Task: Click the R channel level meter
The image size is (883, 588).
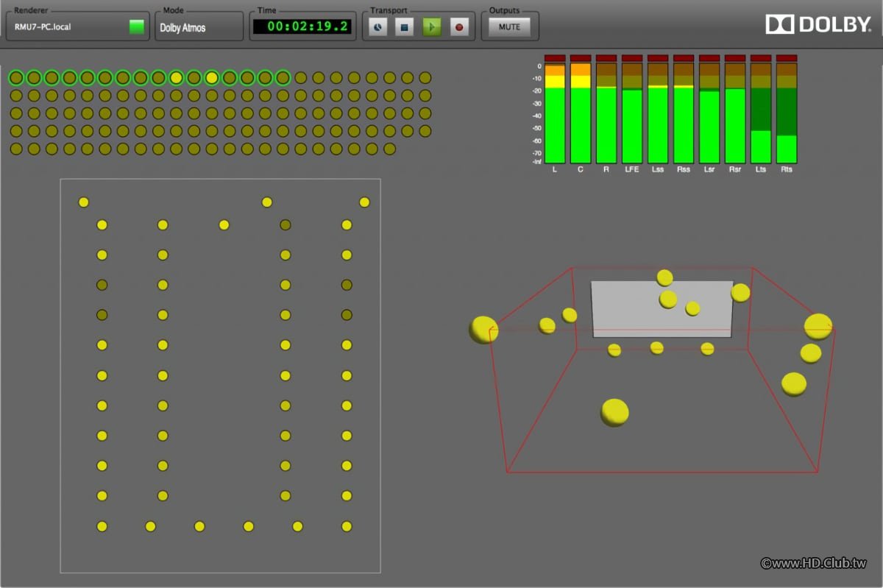Action: pyautogui.click(x=606, y=113)
